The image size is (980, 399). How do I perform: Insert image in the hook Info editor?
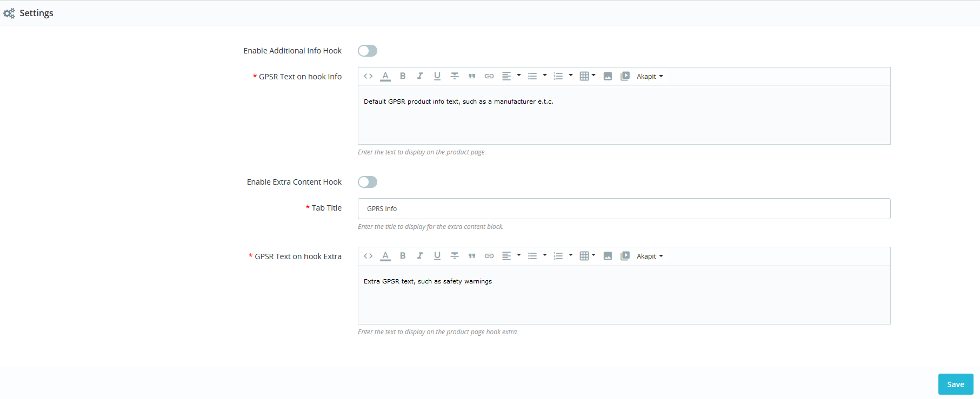click(x=608, y=76)
